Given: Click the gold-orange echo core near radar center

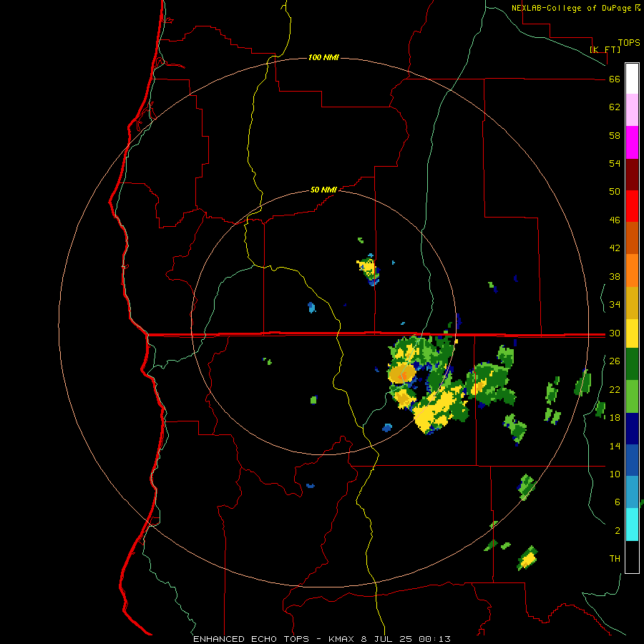Looking at the screenshot, I should 401,374.
